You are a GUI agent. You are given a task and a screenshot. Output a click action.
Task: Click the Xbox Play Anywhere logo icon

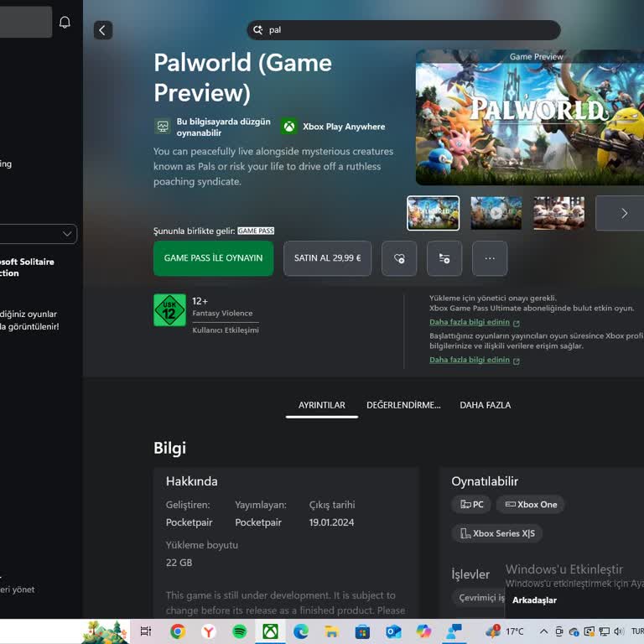[289, 127]
